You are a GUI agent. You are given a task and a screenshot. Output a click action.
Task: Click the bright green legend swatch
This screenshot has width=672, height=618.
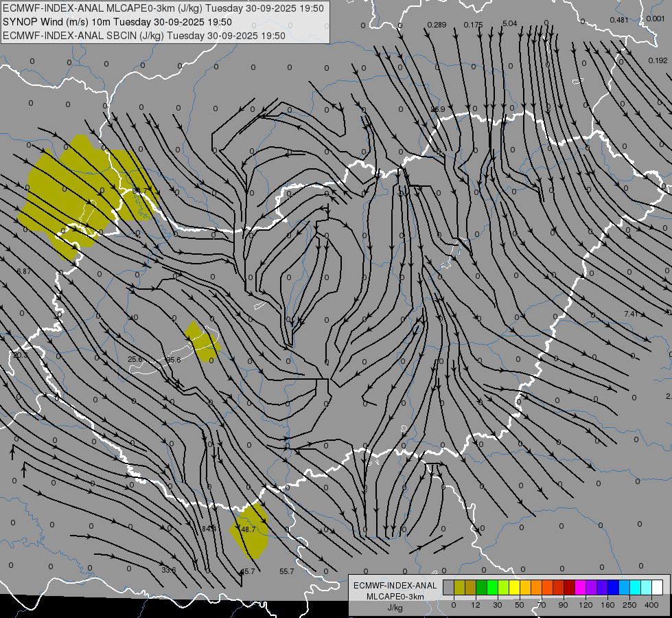(492, 587)
